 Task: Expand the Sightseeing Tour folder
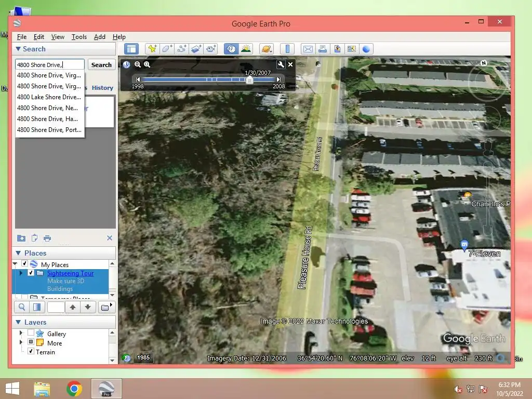click(21, 273)
